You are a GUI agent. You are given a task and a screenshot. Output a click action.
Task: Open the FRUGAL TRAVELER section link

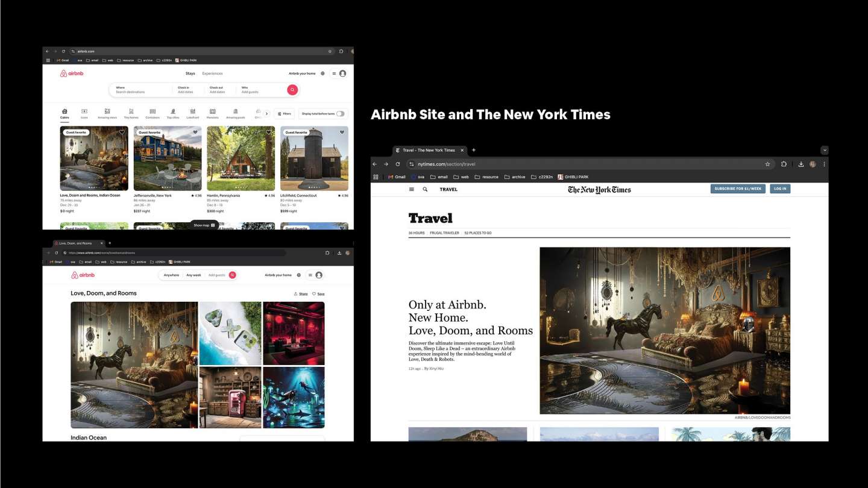coord(444,233)
